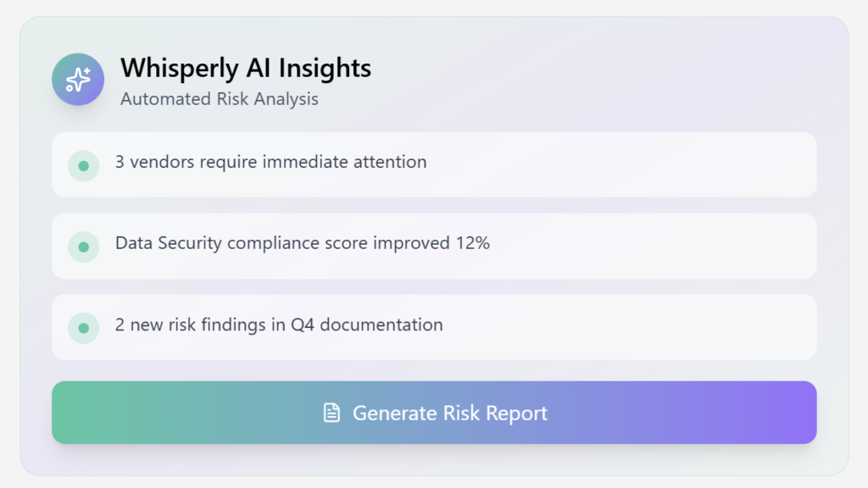The image size is (868, 488).
Task: Click the green dot beside the compliance insight
Action: (x=83, y=247)
